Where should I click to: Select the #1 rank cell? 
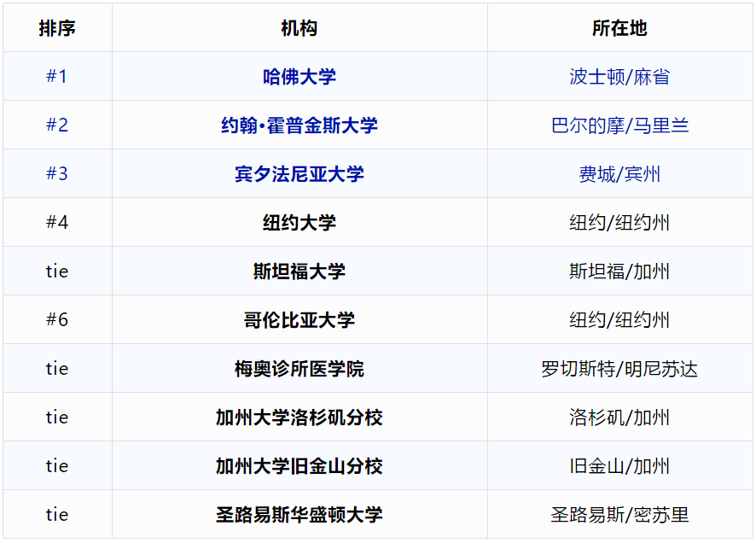point(57,76)
